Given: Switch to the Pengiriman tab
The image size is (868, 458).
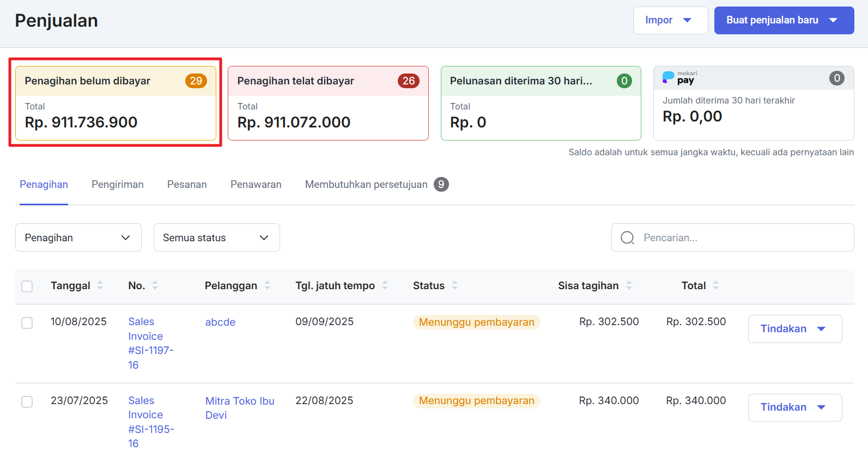Looking at the screenshot, I should (x=117, y=185).
